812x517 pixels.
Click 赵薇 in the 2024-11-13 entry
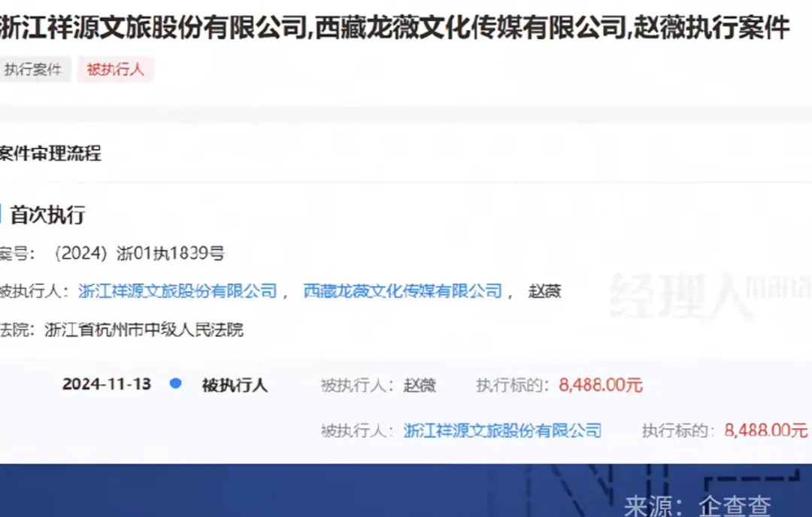(x=420, y=385)
